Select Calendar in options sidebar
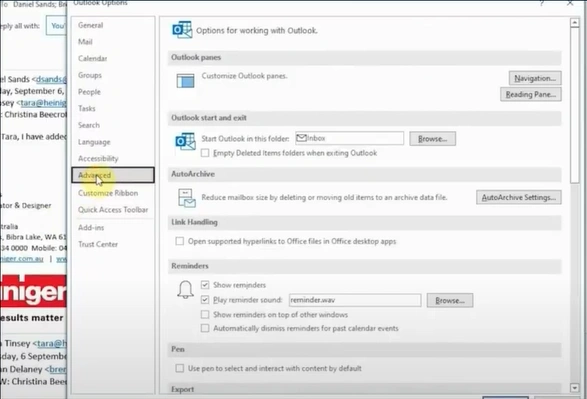This screenshot has height=399, width=587. coord(113,58)
